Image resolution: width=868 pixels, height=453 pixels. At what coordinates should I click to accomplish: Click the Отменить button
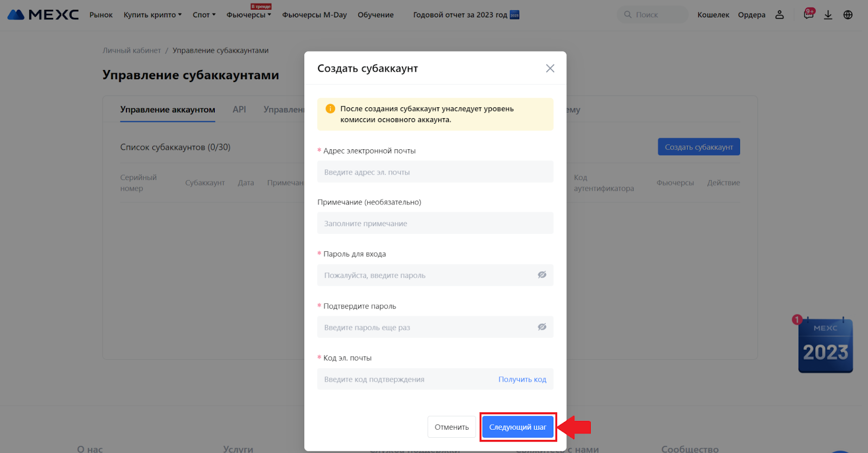pyautogui.click(x=451, y=427)
